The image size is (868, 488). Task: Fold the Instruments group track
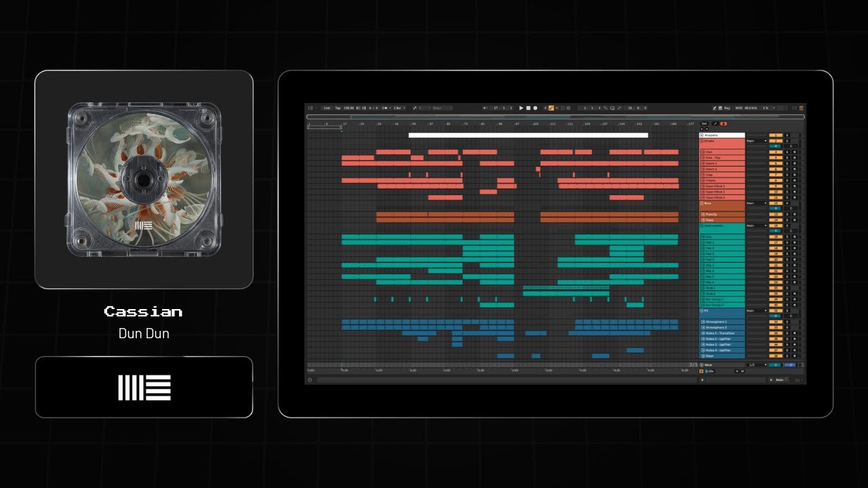coord(702,226)
